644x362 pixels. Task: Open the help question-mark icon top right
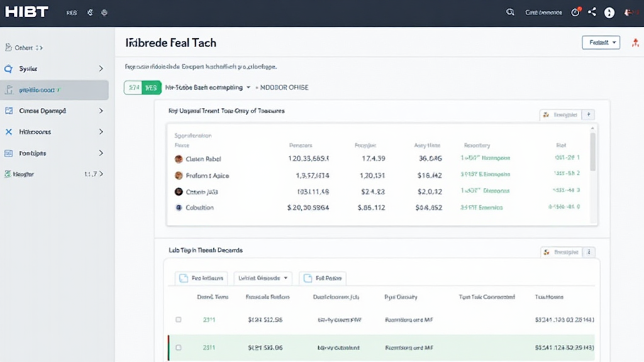coord(609,11)
